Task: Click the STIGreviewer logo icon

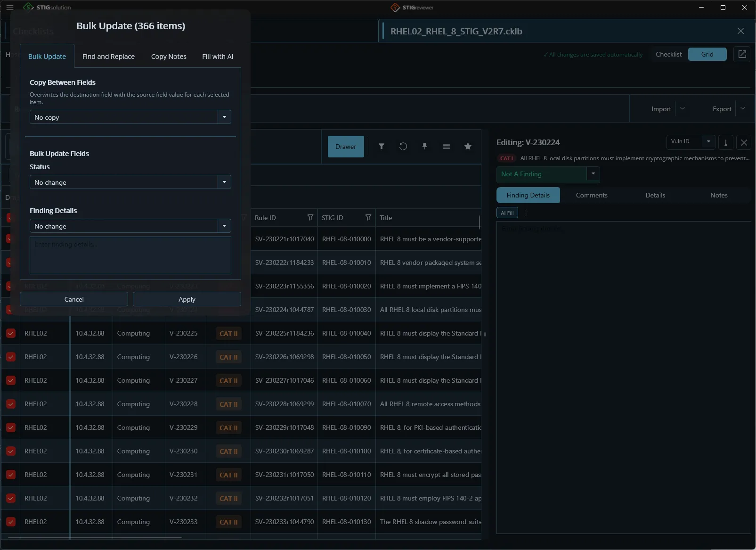Action: 395,8
